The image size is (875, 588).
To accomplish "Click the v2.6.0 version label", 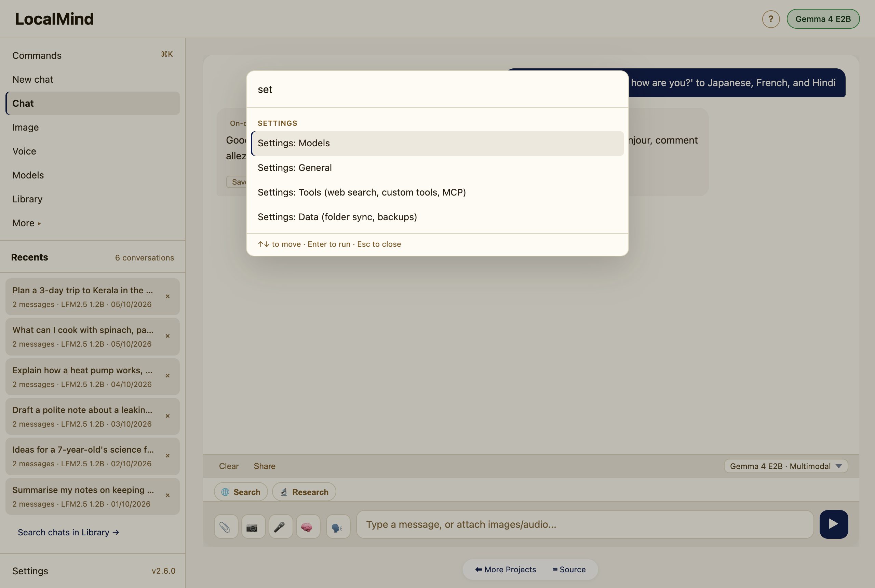I will [163, 571].
